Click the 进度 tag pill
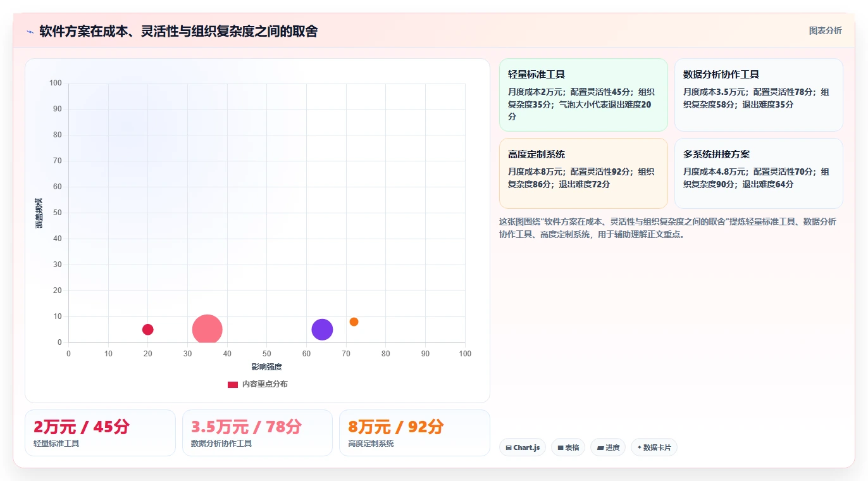868x481 pixels. [608, 447]
